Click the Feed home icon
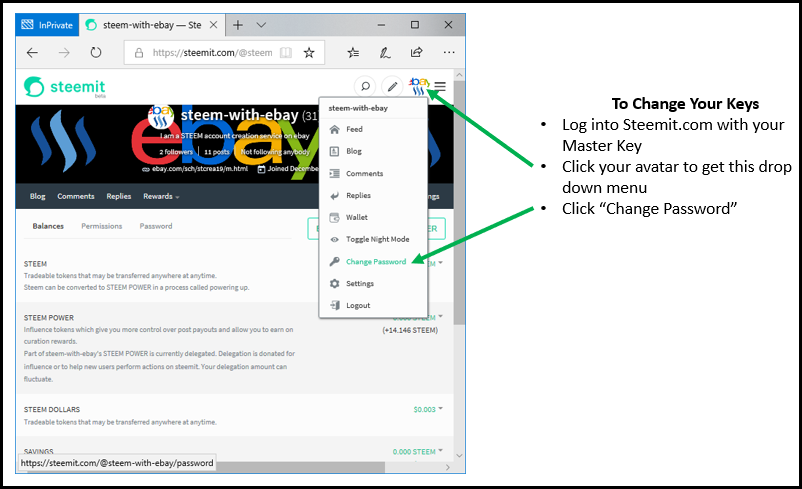Screen dimensions: 802x489 [x=335, y=129]
